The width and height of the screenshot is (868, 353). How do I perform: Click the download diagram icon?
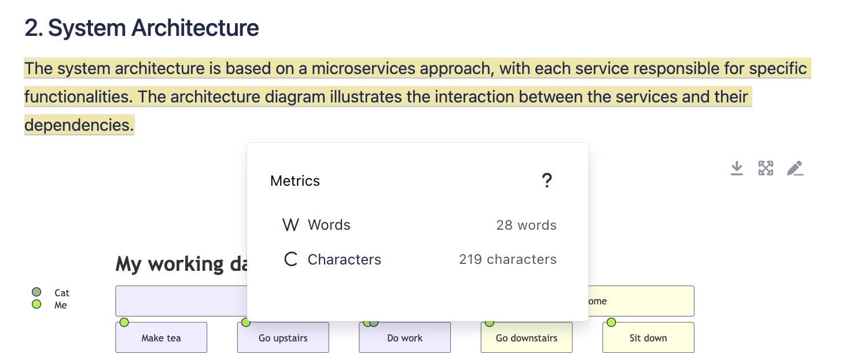tap(736, 168)
